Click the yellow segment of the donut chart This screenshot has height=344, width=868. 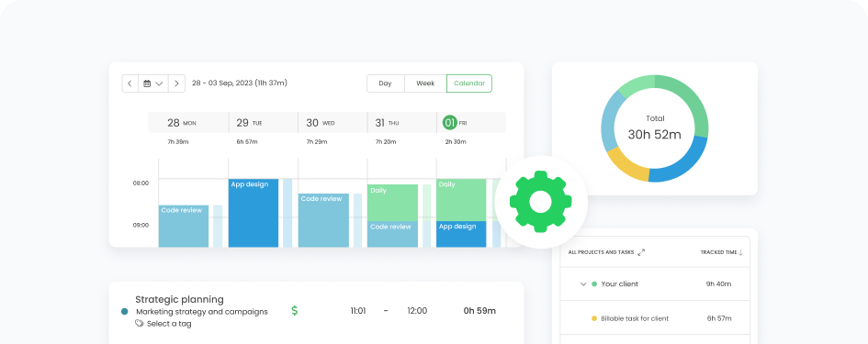tap(626, 165)
